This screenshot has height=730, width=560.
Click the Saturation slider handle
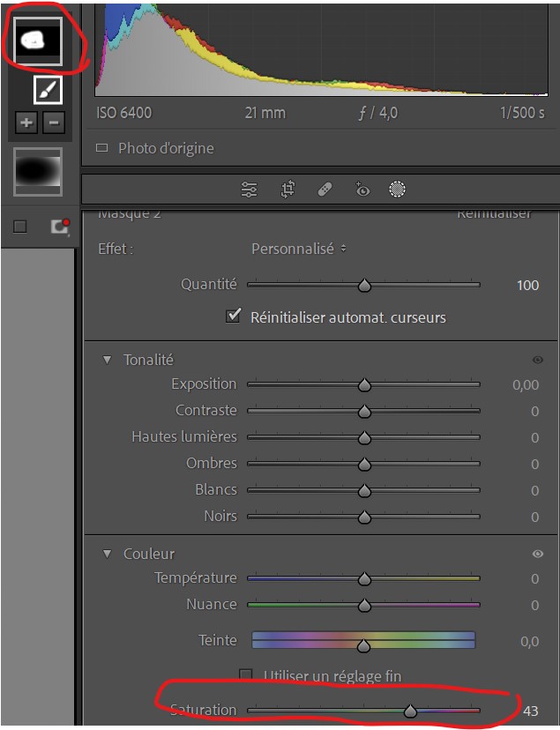coord(410,711)
